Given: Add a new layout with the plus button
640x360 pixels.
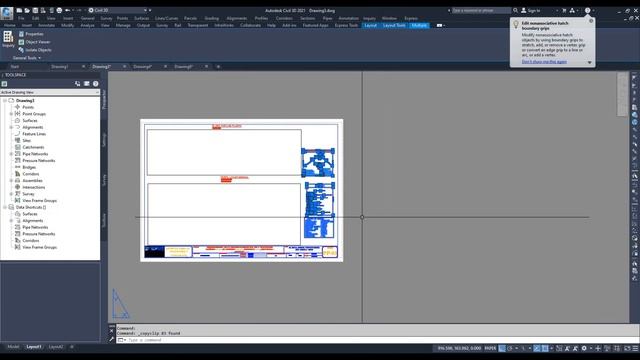Looking at the screenshot, I should (x=72, y=347).
